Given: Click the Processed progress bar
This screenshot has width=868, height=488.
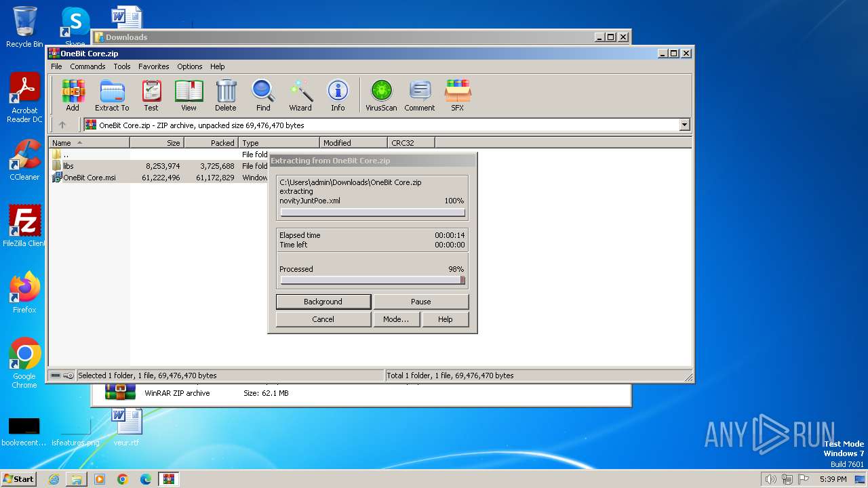Looking at the screenshot, I should point(372,280).
